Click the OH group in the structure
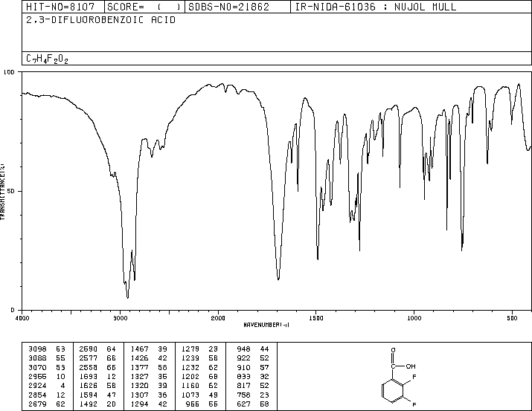The width and height of the screenshot is (532, 411). [411, 366]
